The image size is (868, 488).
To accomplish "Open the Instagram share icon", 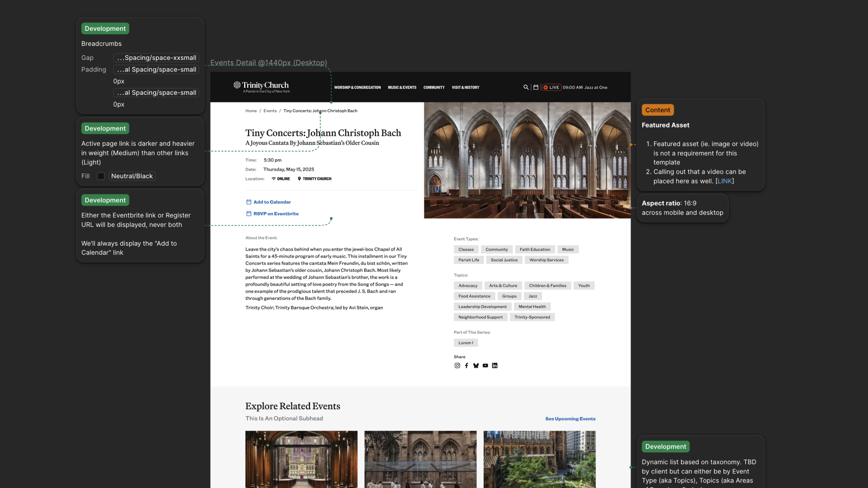I will click(457, 365).
